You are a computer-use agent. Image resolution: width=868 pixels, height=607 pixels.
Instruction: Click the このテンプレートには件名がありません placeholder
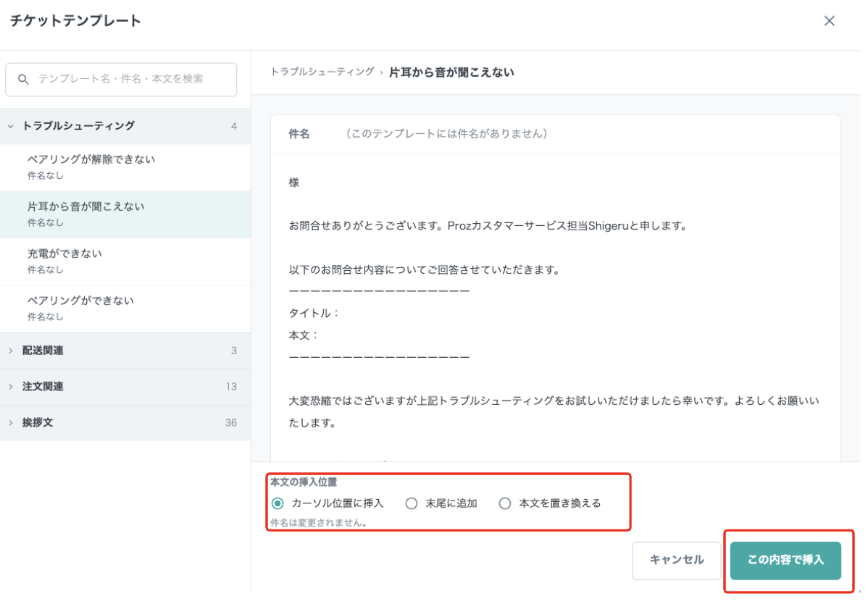447,133
